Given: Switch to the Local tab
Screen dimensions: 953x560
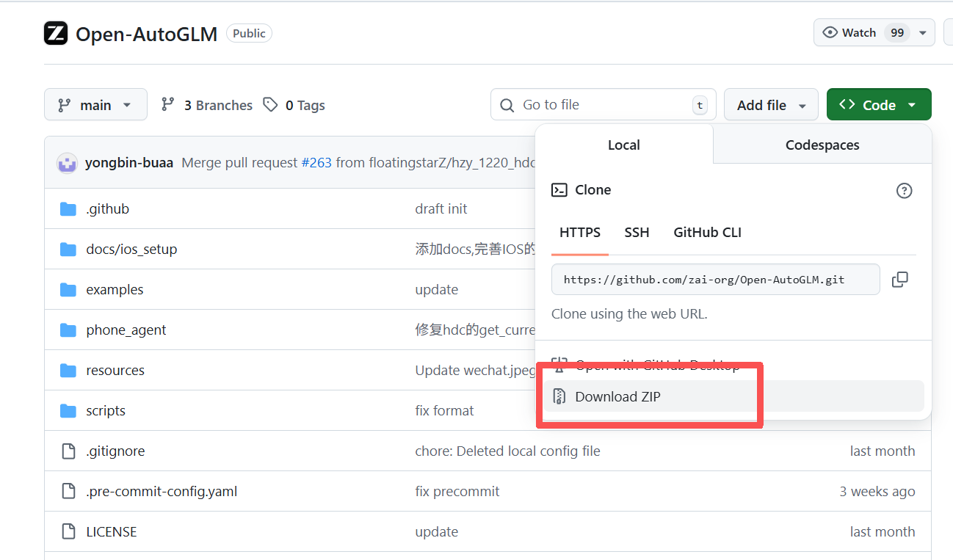Looking at the screenshot, I should click(x=624, y=145).
